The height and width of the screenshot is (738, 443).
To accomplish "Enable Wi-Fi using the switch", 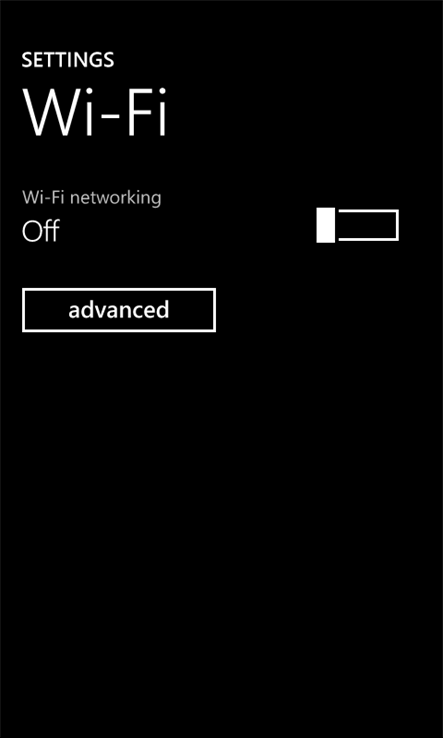I will (357, 225).
